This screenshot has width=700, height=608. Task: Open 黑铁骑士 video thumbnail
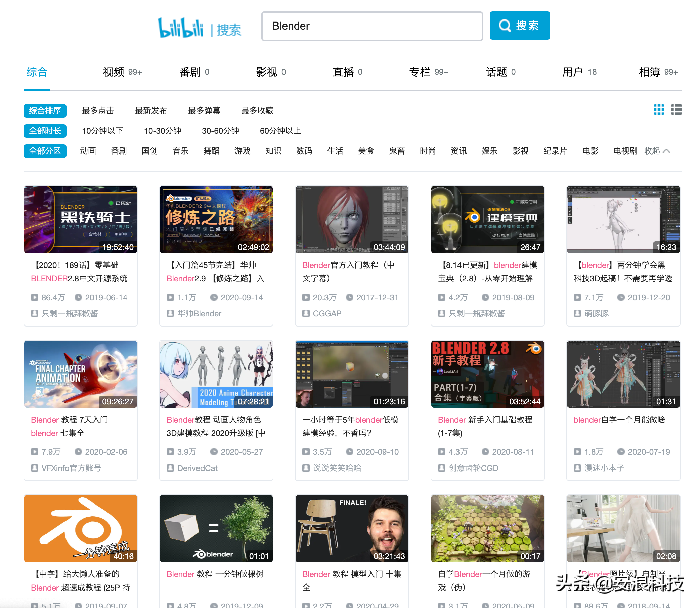(x=81, y=219)
